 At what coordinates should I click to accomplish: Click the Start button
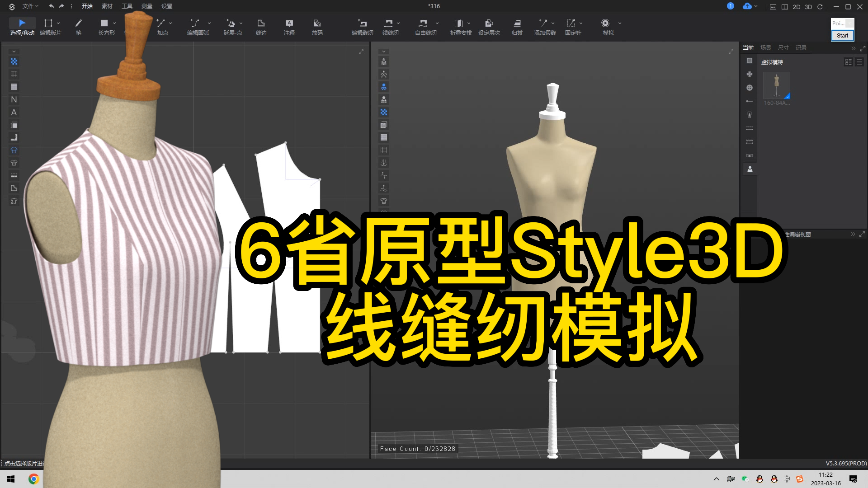coord(842,35)
